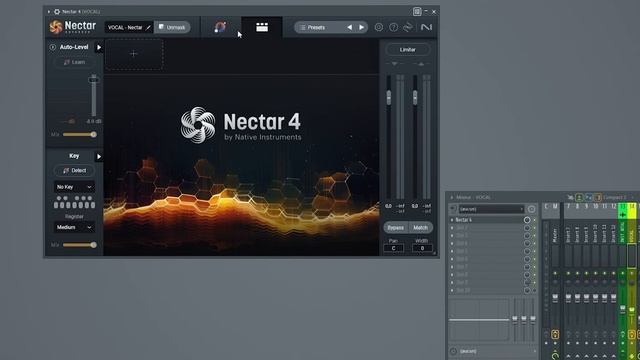Open the Nectar 4 slot arrow menu
The image size is (640, 360).
pyautogui.click(x=452, y=220)
